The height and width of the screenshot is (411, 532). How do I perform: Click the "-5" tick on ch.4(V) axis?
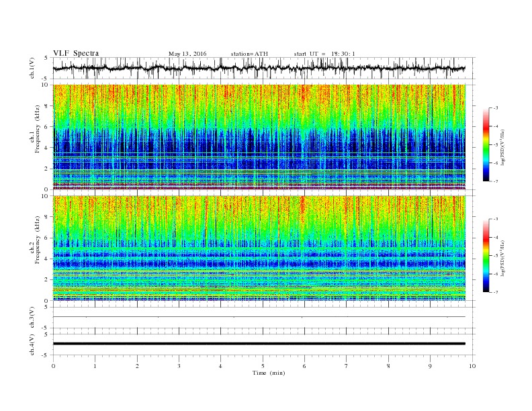[46, 355]
